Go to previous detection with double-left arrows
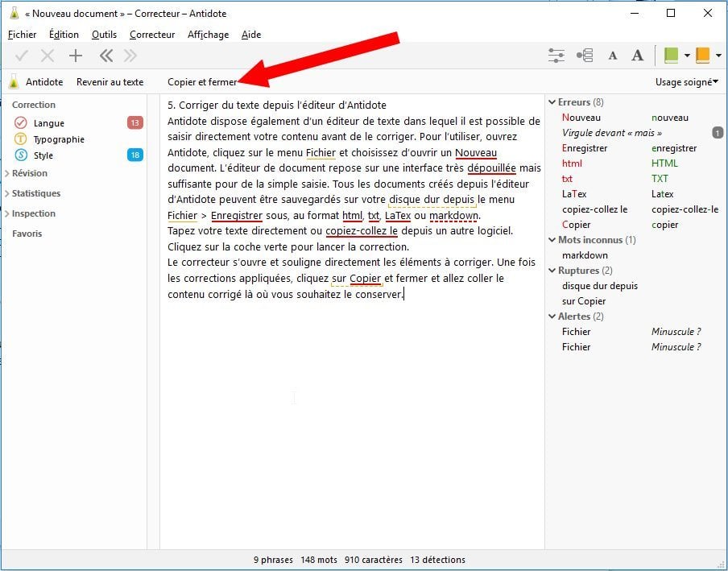The width and height of the screenshot is (728, 571). coord(105,56)
